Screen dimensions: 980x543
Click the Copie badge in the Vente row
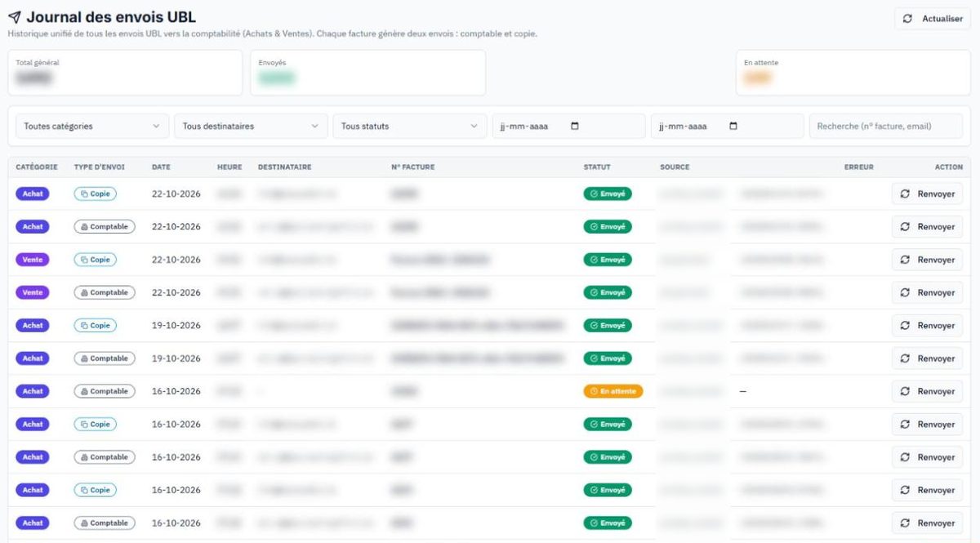[95, 260]
